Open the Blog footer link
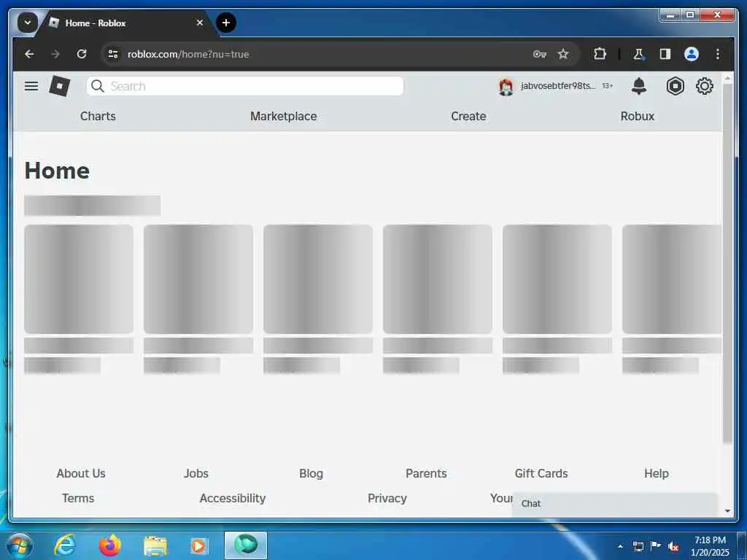Image resolution: width=747 pixels, height=560 pixels. pos(311,473)
